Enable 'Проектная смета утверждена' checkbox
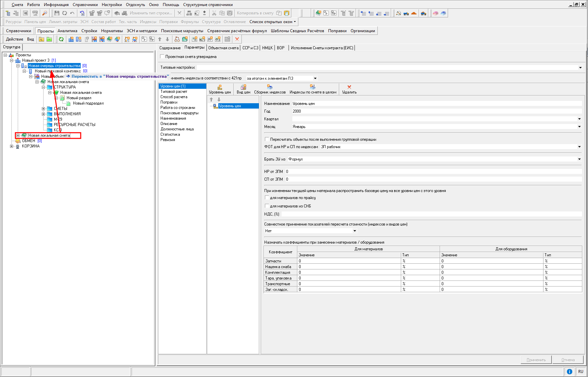The image size is (588, 377). coord(162,57)
